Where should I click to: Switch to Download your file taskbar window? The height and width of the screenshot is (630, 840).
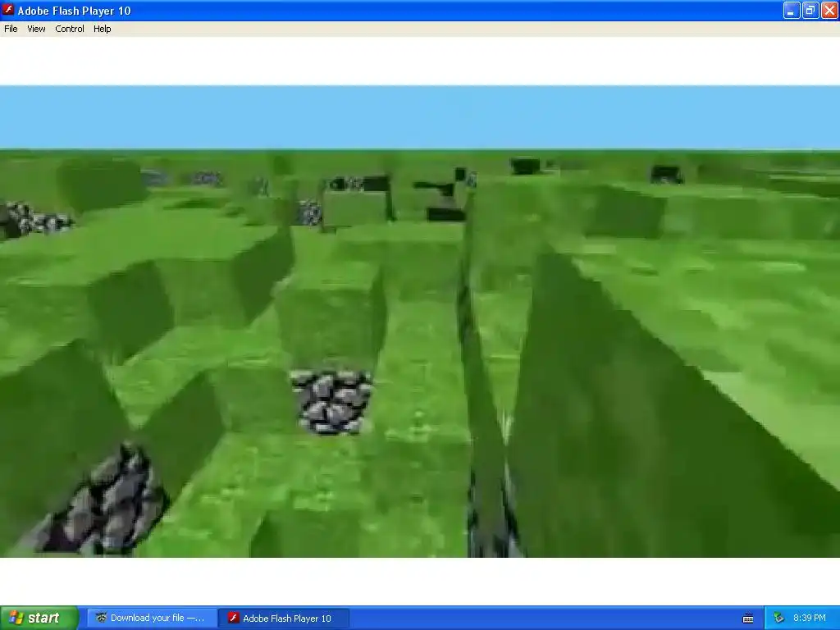pyautogui.click(x=152, y=618)
